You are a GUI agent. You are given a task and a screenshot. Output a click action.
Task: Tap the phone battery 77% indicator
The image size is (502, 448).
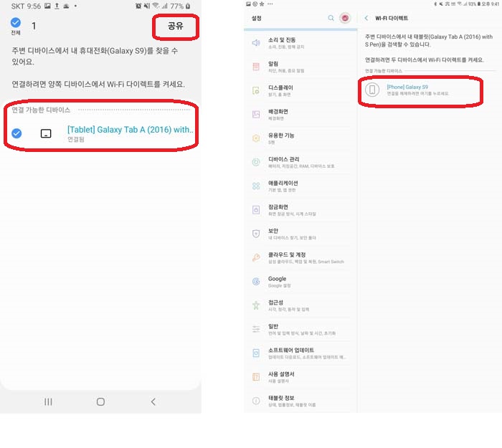(180, 6)
